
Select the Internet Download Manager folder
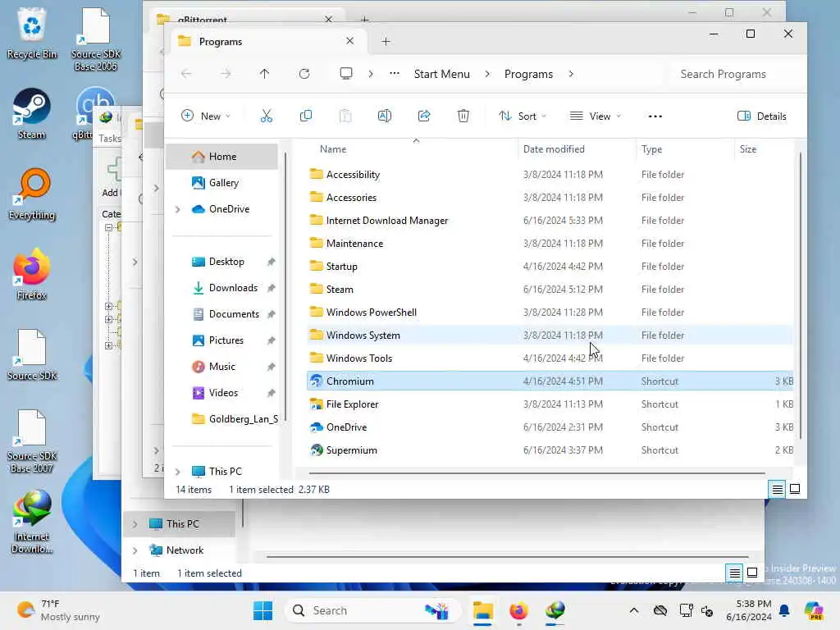pyautogui.click(x=550, y=221)
